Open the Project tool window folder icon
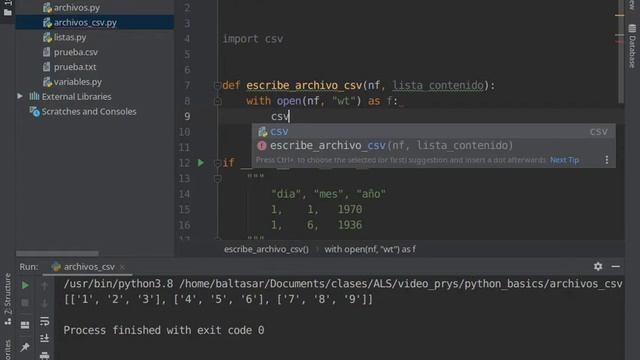Viewport: 640px width, 360px height. pos(7,12)
